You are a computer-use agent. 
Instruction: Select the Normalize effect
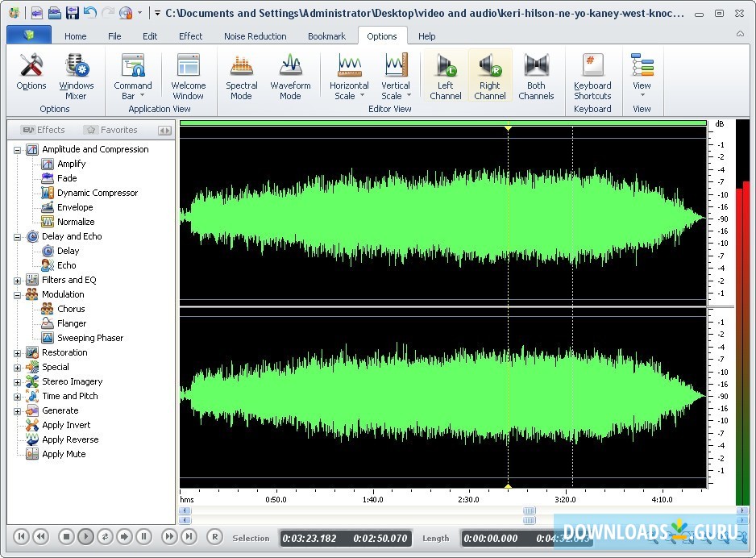tap(76, 222)
